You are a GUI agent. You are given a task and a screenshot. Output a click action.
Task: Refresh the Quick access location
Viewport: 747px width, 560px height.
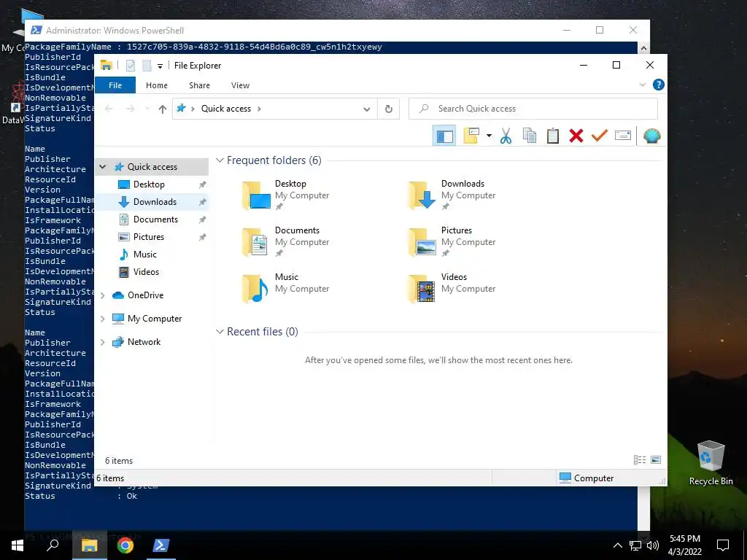point(389,109)
